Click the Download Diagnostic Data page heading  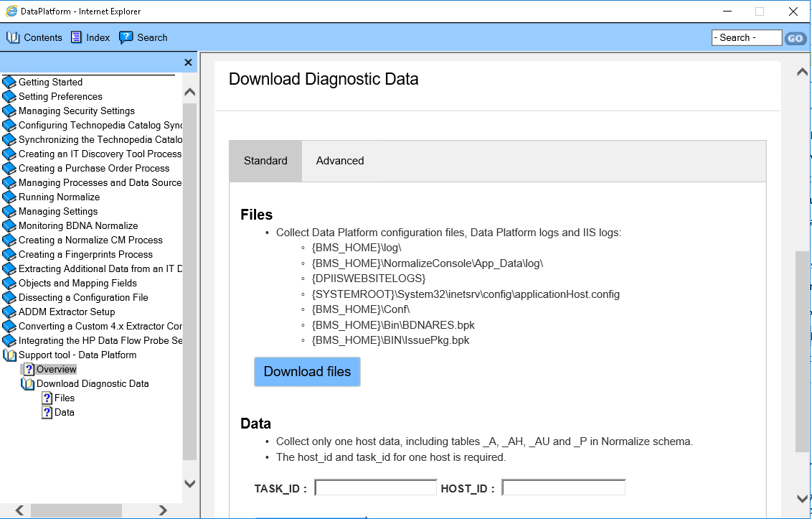(x=324, y=80)
